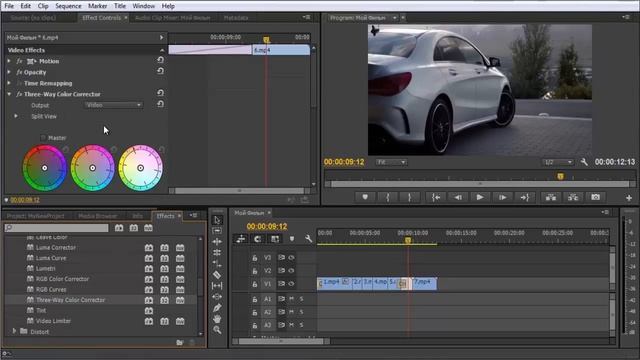Select the Rate Stretch tool

click(x=217, y=264)
